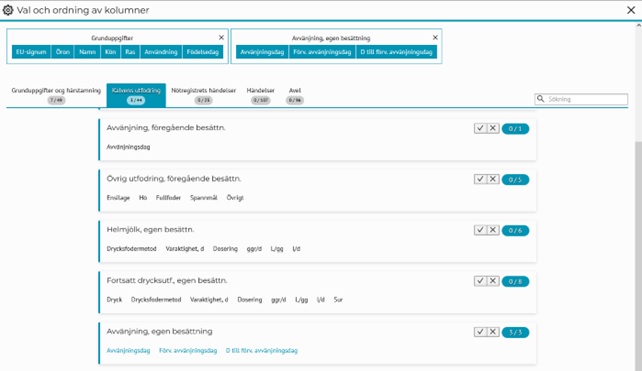Screen dimensions: 642x371
Task: Select the Avvänjningsdag chip in top group
Action: click(262, 52)
